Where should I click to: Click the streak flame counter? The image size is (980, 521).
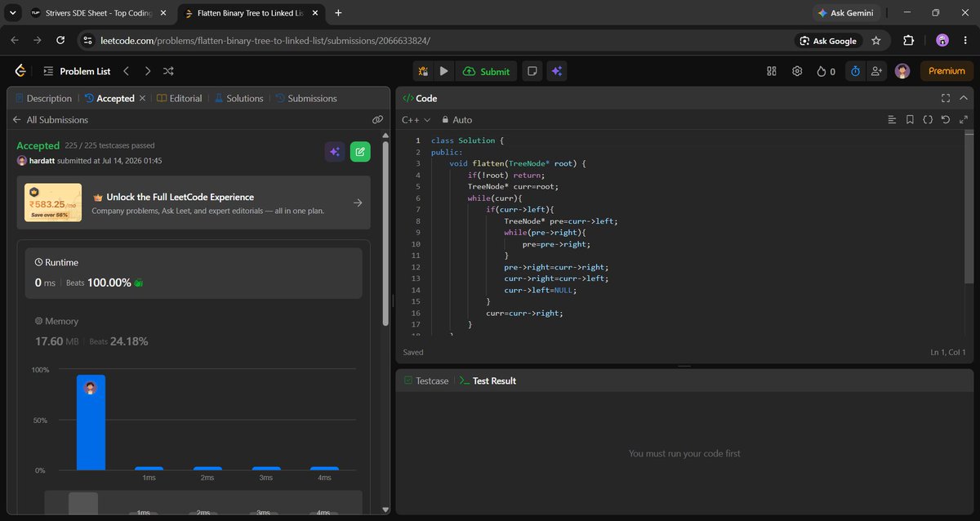coord(826,71)
